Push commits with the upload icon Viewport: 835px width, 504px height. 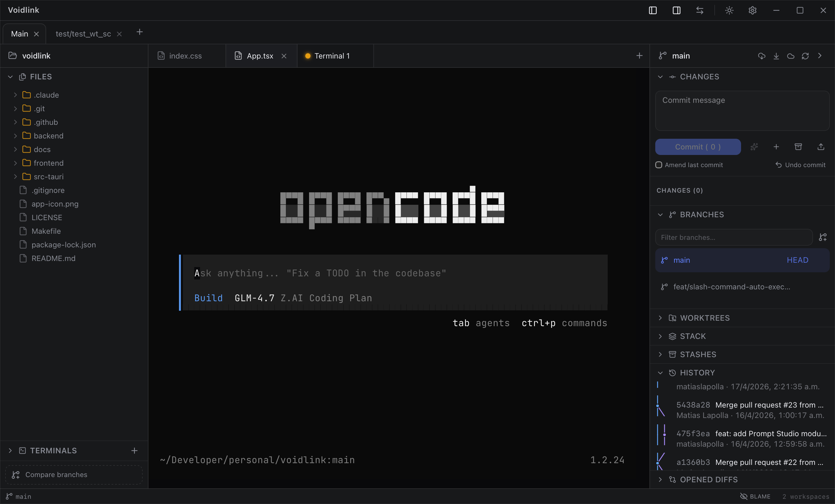pyautogui.click(x=821, y=147)
